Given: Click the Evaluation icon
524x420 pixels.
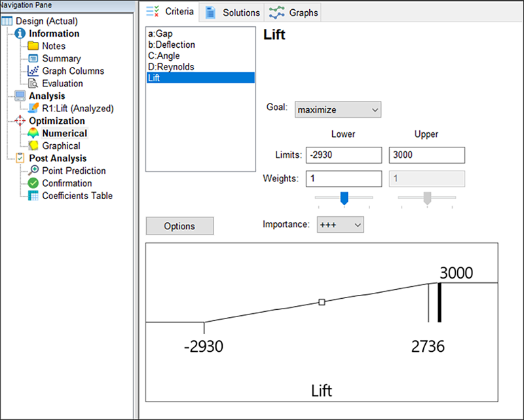Looking at the screenshot, I should (33, 83).
